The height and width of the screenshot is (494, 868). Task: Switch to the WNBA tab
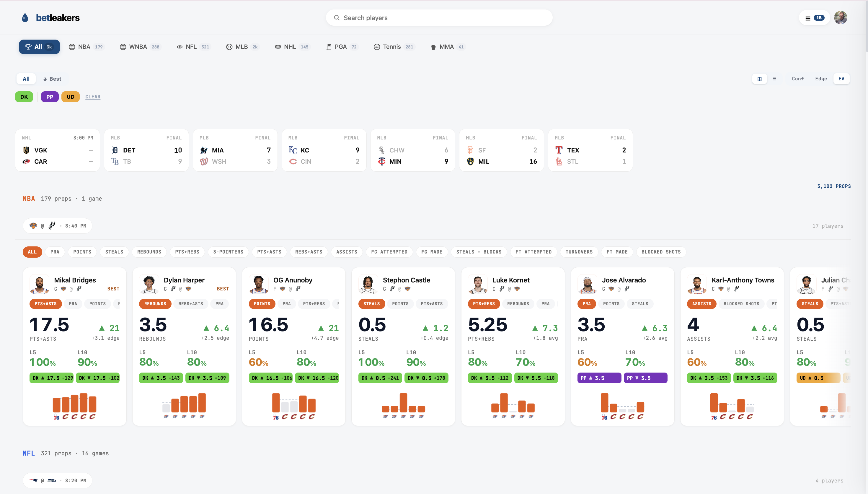click(140, 47)
